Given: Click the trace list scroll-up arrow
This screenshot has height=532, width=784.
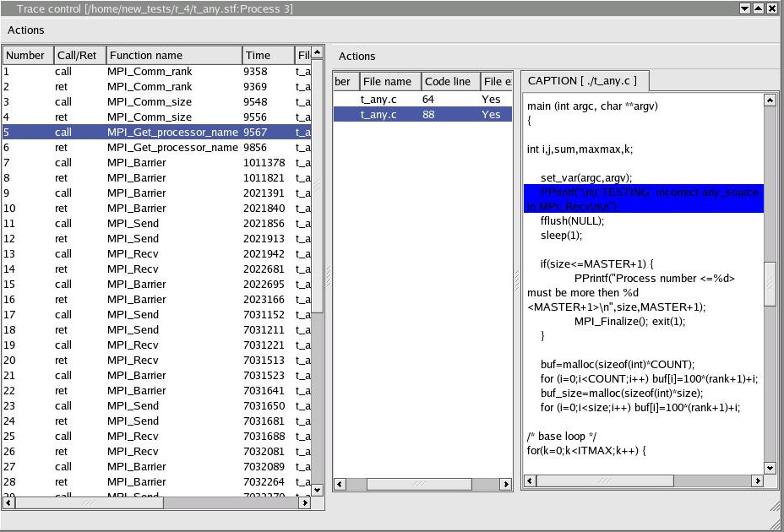Looking at the screenshot, I should tap(318, 52).
